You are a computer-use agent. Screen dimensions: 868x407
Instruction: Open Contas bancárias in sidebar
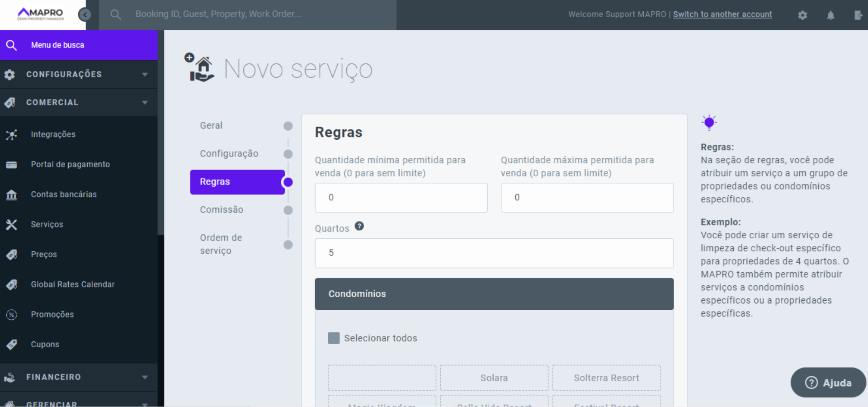click(x=63, y=194)
